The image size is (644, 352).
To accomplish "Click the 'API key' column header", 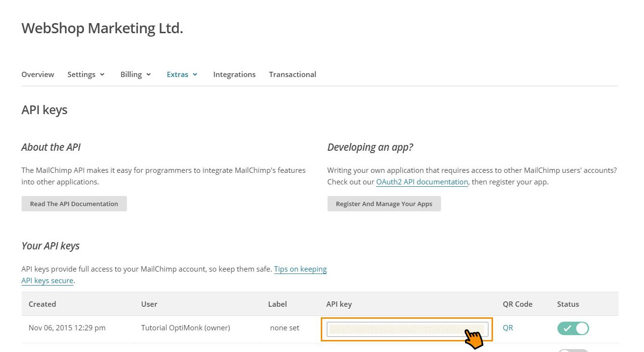I will click(339, 304).
